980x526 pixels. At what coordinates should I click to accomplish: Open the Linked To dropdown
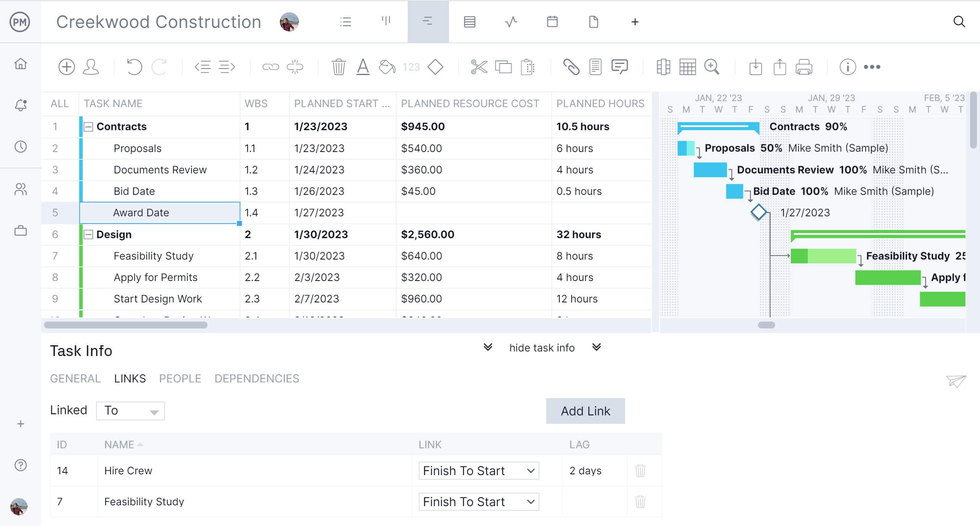(130, 410)
